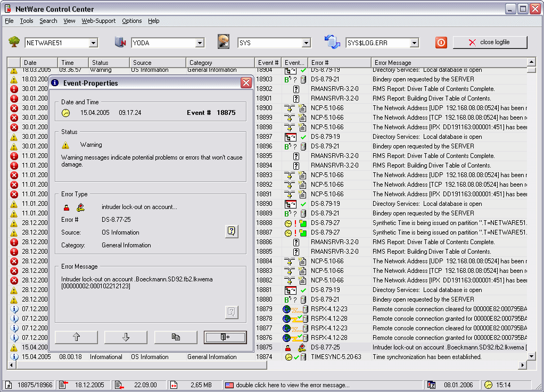The height and width of the screenshot is (392, 544).
Task: Go to next event using the down arrow button
Action: point(125,337)
